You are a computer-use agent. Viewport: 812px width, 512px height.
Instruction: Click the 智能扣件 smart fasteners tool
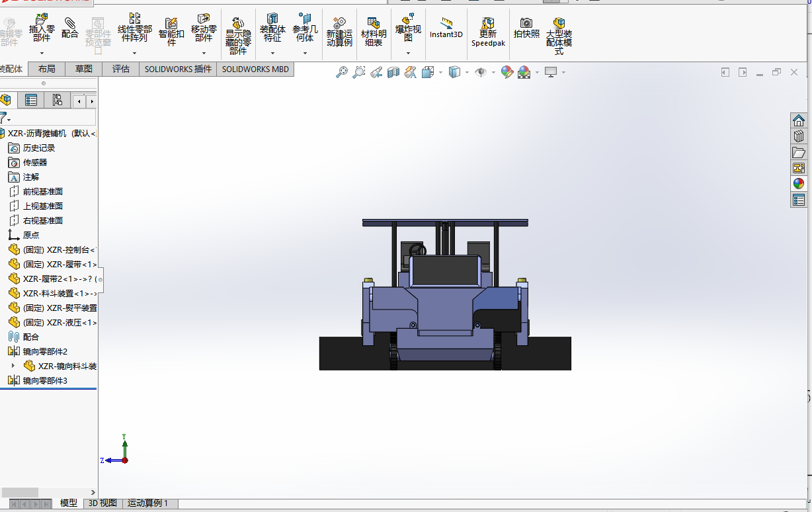pyautogui.click(x=171, y=32)
